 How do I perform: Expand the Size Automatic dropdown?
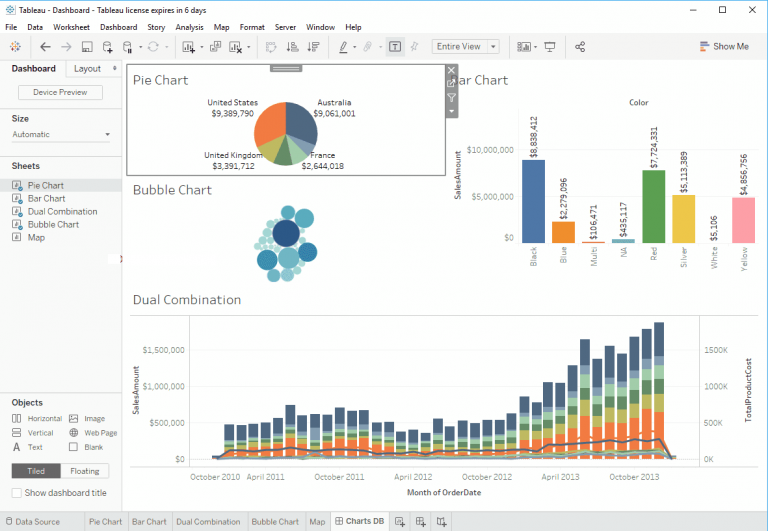click(x=60, y=134)
